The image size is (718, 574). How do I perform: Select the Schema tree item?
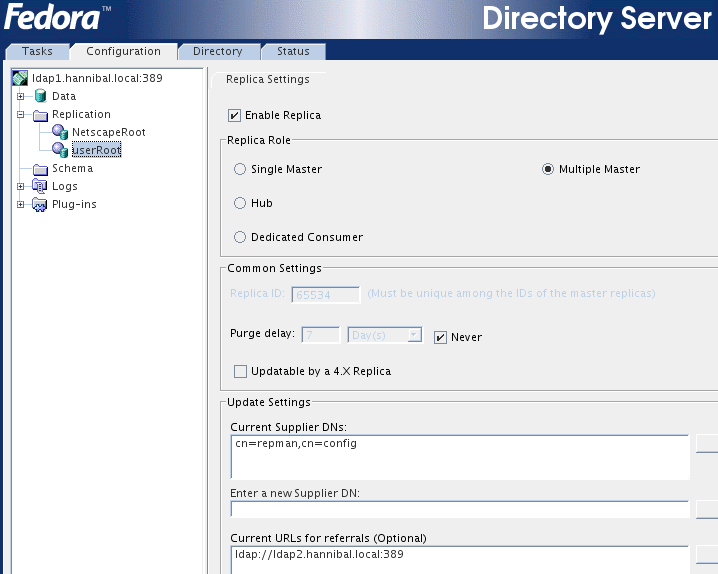(x=72, y=168)
